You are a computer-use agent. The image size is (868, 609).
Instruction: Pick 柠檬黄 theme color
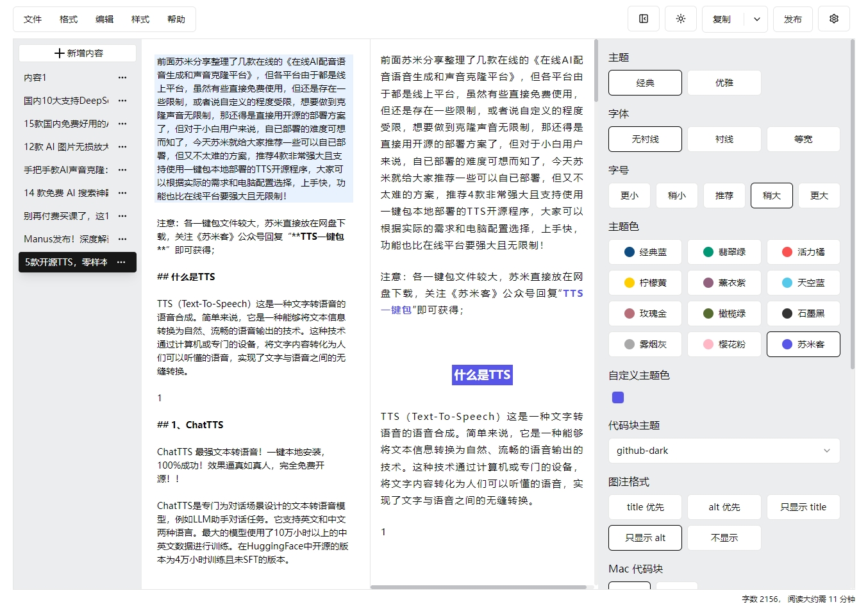click(x=645, y=283)
